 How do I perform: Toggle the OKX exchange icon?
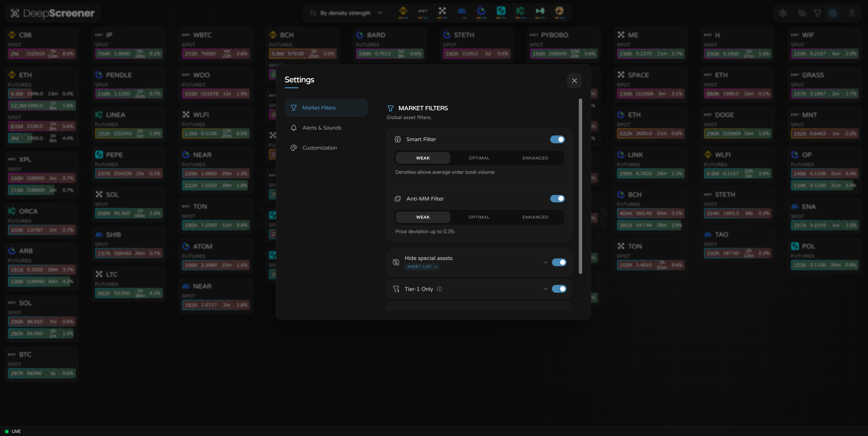point(442,13)
